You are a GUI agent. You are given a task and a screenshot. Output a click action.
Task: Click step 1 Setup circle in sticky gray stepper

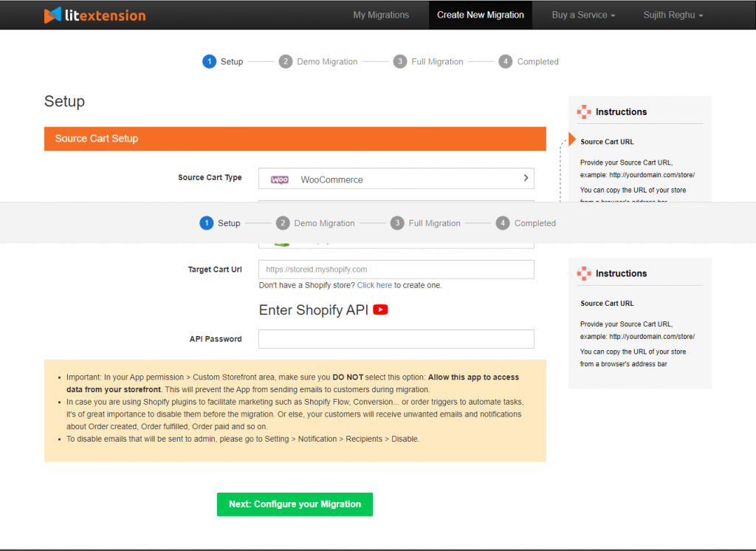tap(207, 223)
